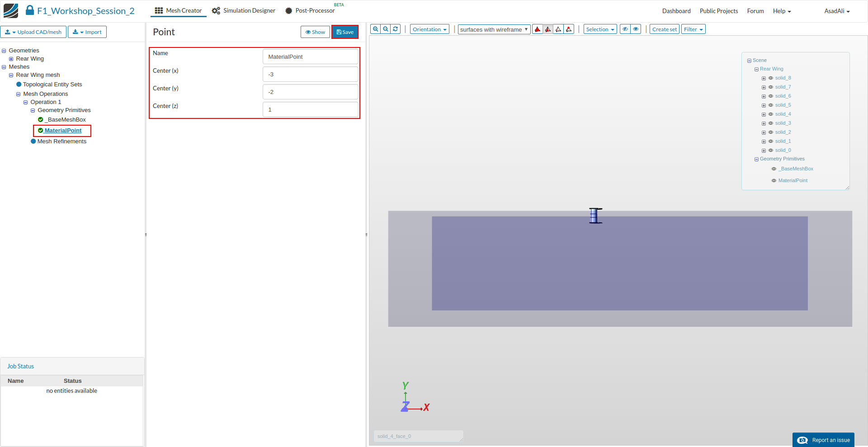Select surfaces with wireframe render icon
The image size is (868, 447).
click(548, 29)
